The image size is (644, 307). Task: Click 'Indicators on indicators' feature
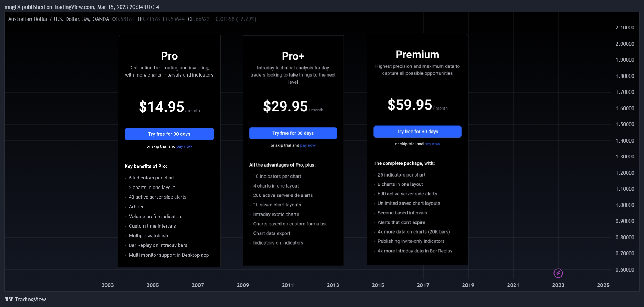pos(278,243)
